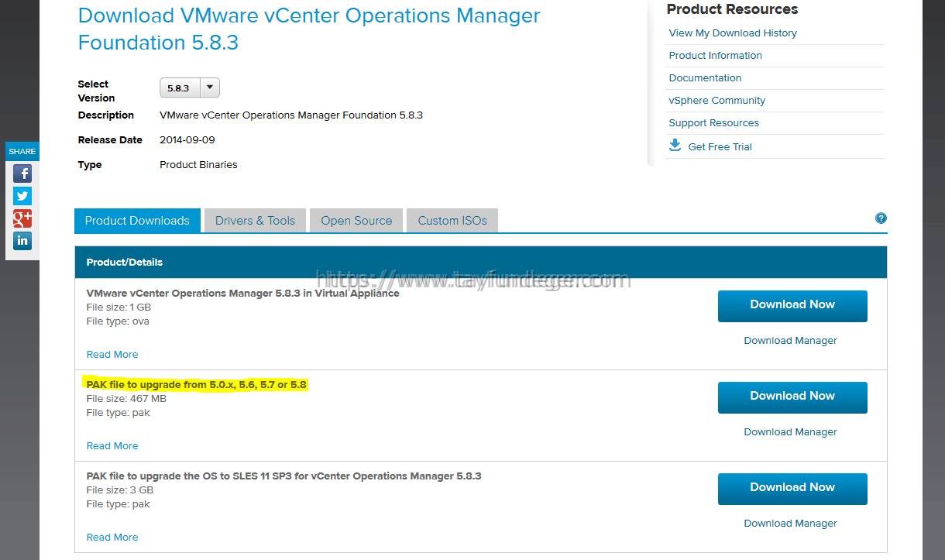Open Download Manager for 467 MB PAK file
This screenshot has height=560, width=945.
tap(790, 432)
